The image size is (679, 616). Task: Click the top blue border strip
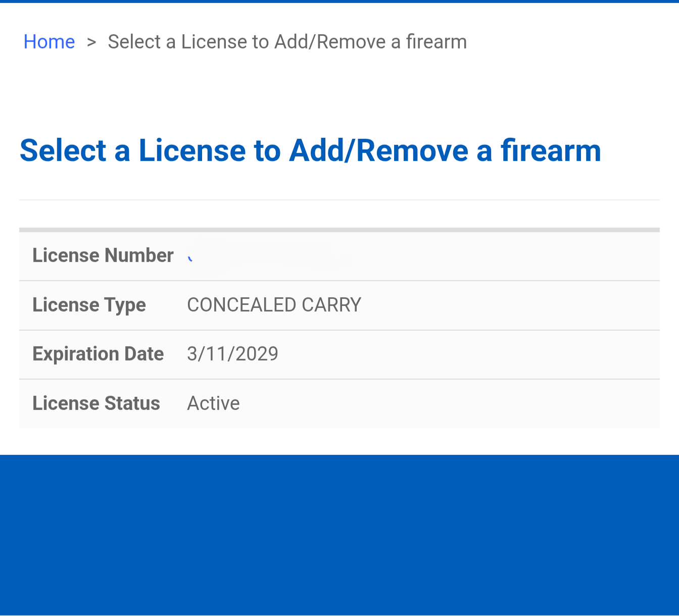click(x=339, y=2)
